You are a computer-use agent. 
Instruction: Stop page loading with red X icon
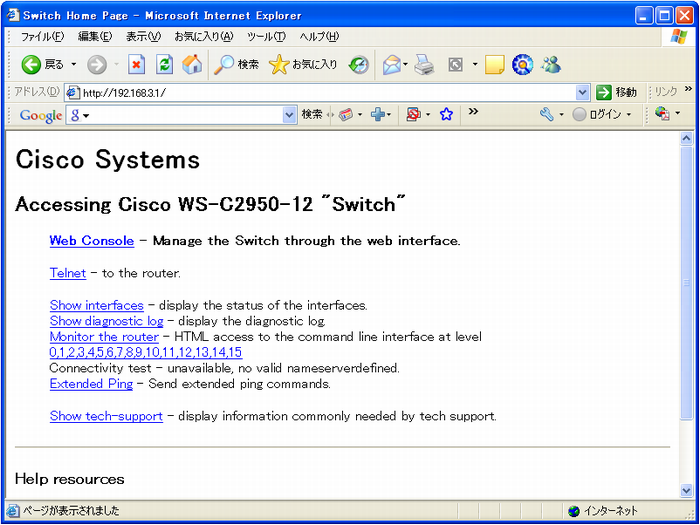[137, 65]
